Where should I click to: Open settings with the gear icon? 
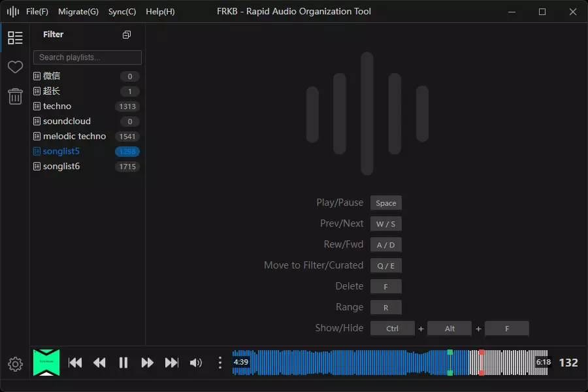(x=15, y=364)
